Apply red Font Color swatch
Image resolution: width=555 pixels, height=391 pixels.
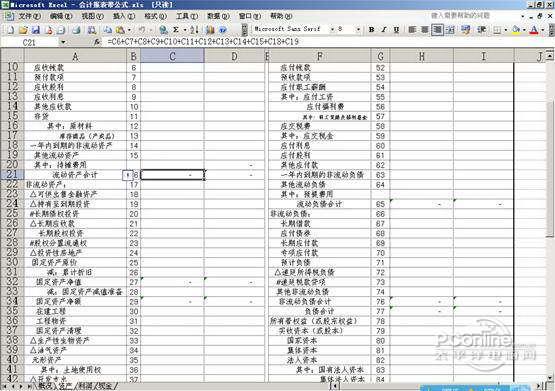534,30
